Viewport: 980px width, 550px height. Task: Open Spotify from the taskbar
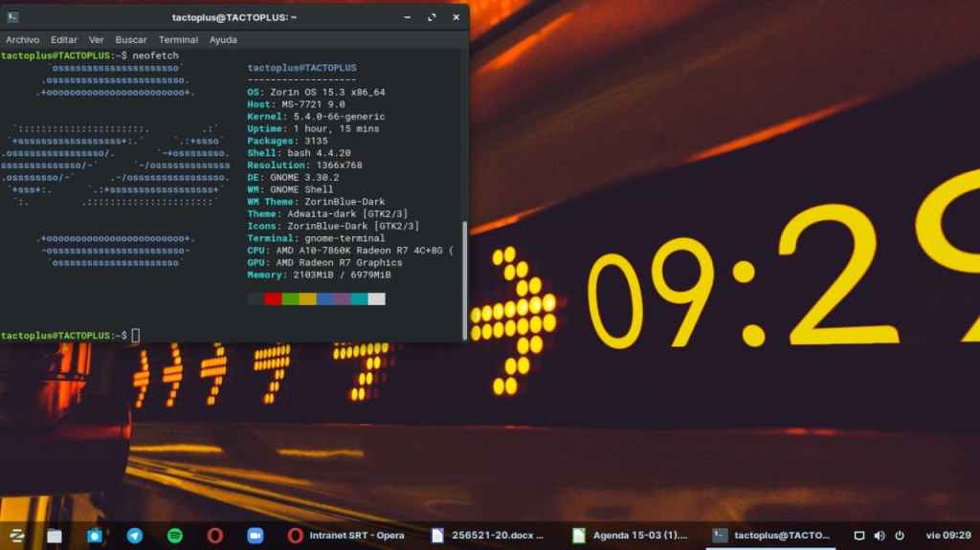(x=175, y=535)
